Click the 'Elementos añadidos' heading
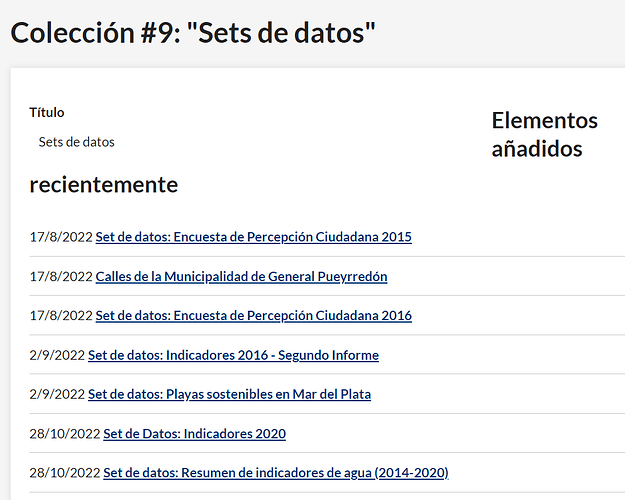The height and width of the screenshot is (500, 625). (544, 134)
